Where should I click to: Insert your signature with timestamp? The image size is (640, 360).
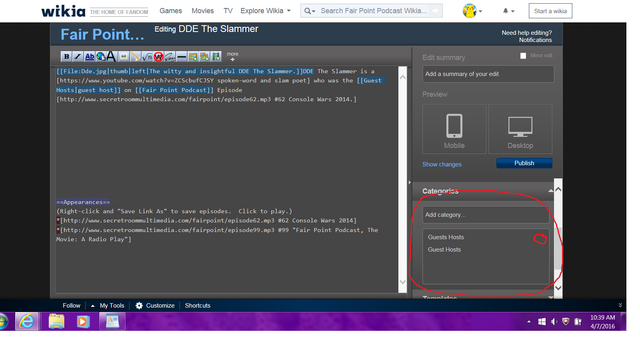pyautogui.click(x=170, y=57)
